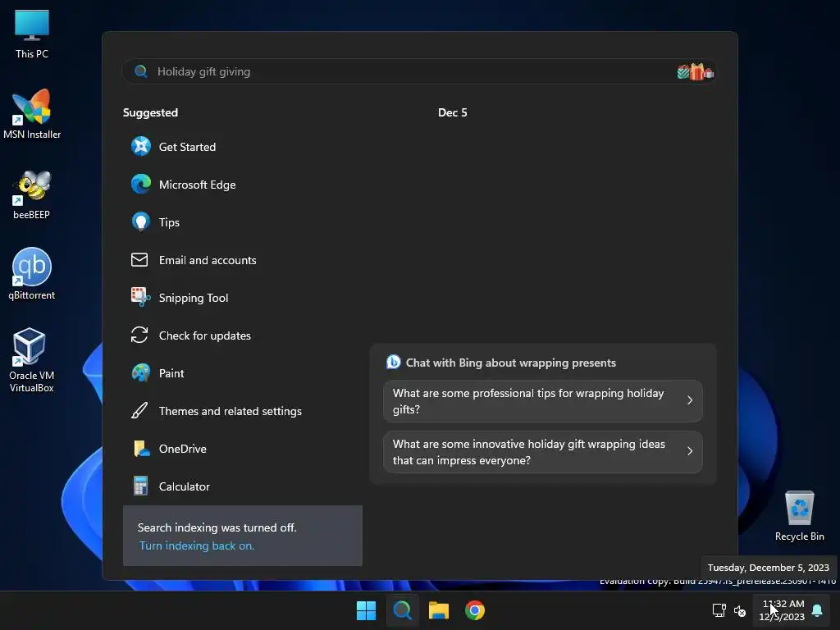This screenshot has width=840, height=630.
Task: Click the holiday gifts icon in search bar
Action: pos(696,72)
